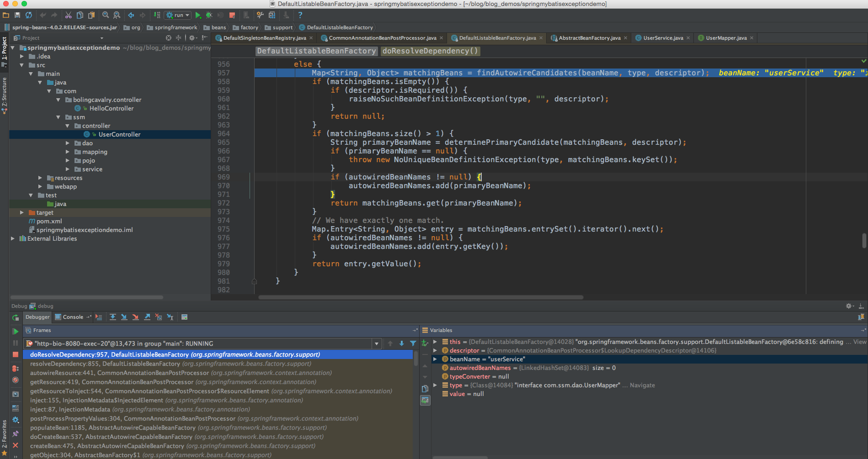Click the Show Execution Point icon
The width and height of the screenshot is (868, 459).
[x=99, y=317]
